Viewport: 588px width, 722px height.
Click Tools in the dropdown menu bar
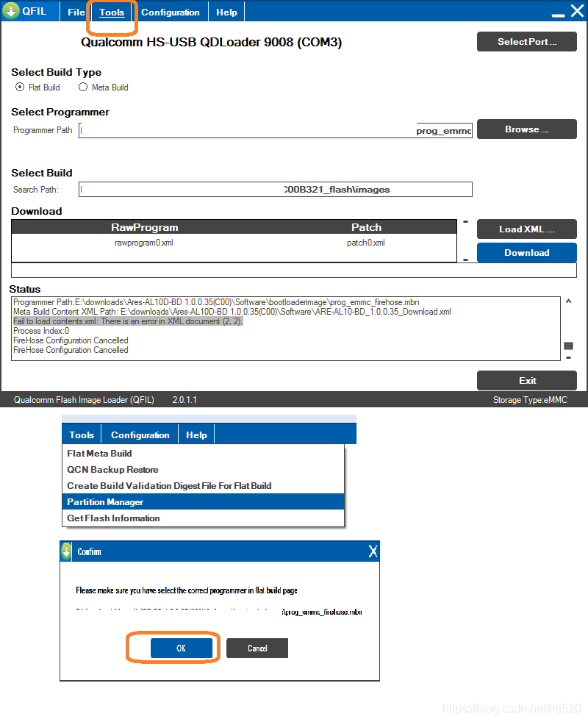pos(82,435)
